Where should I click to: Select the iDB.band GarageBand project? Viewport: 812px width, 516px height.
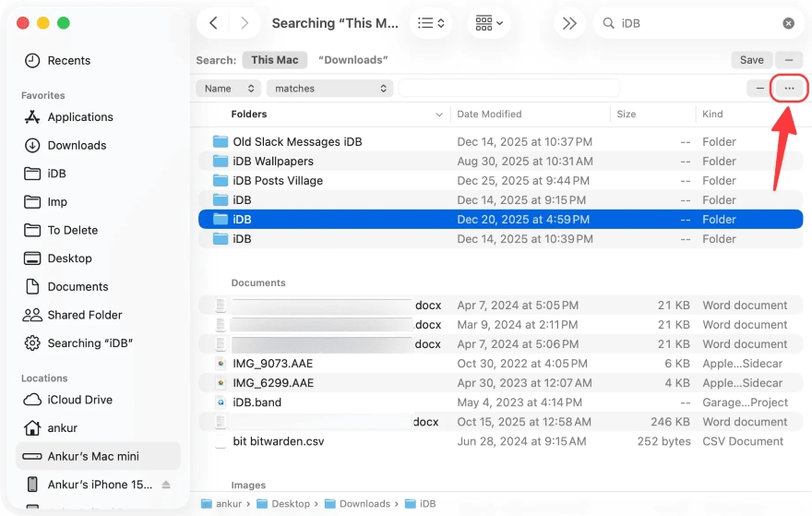pos(500,402)
